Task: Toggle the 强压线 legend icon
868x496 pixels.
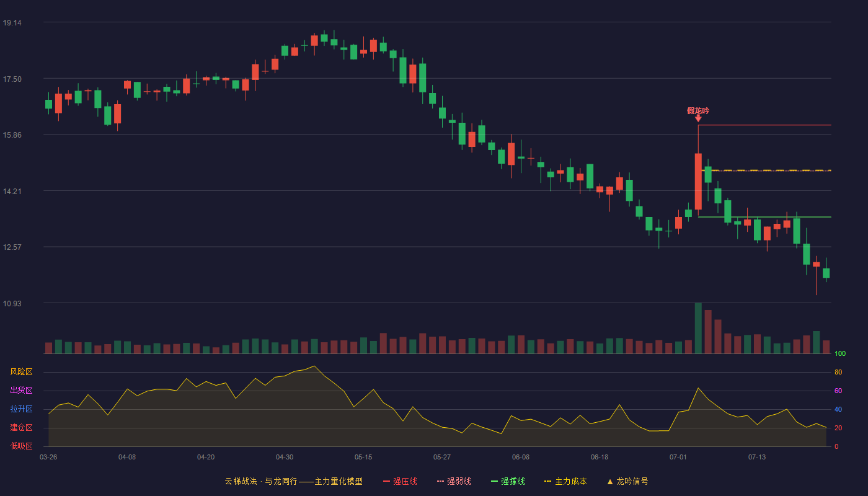Action: click(x=387, y=481)
